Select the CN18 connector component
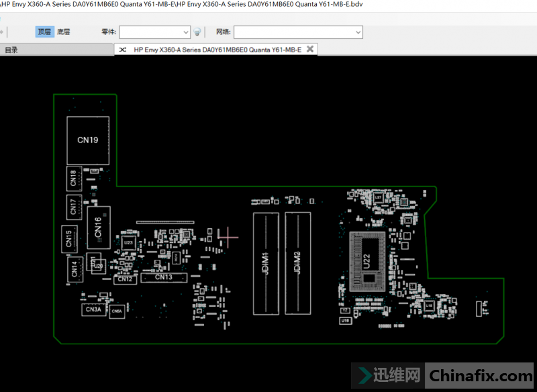The height and width of the screenshot is (392, 537). (73, 178)
